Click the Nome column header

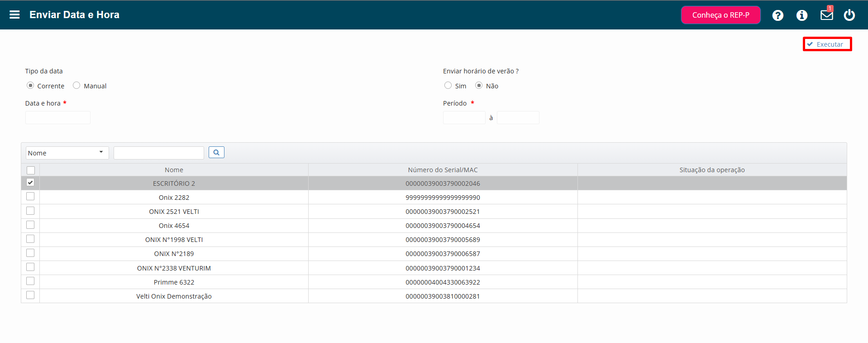174,170
